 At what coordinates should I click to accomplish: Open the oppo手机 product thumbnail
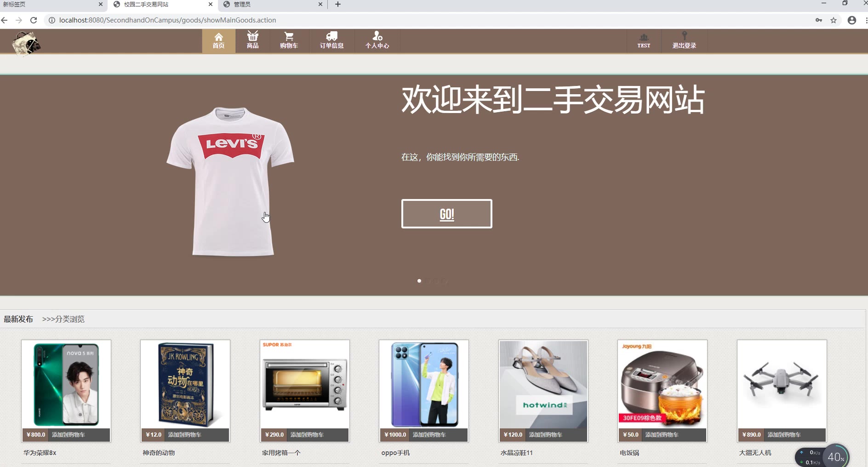pos(424,385)
